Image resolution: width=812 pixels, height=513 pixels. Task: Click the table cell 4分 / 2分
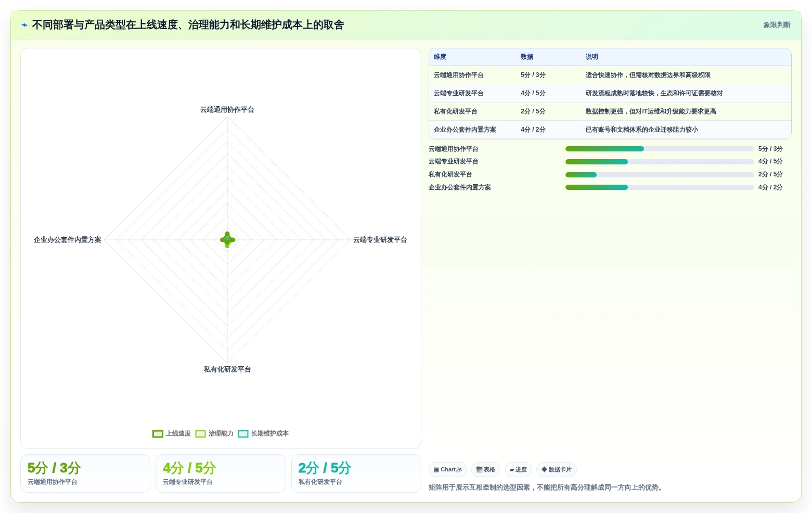pyautogui.click(x=533, y=130)
